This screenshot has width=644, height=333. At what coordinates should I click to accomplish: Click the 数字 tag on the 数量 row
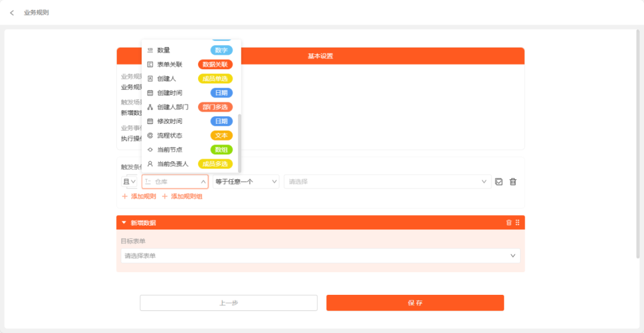(x=221, y=50)
